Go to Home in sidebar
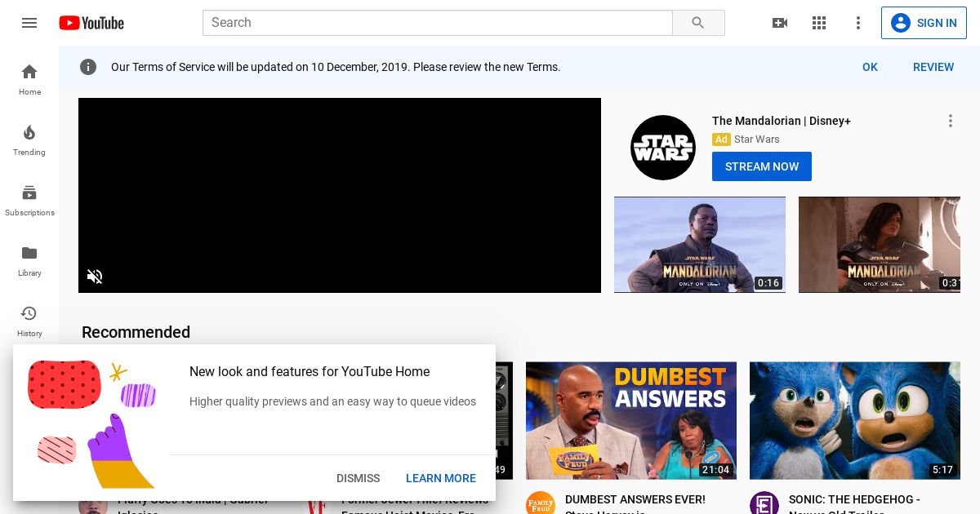This screenshot has width=980, height=514. 29,79
